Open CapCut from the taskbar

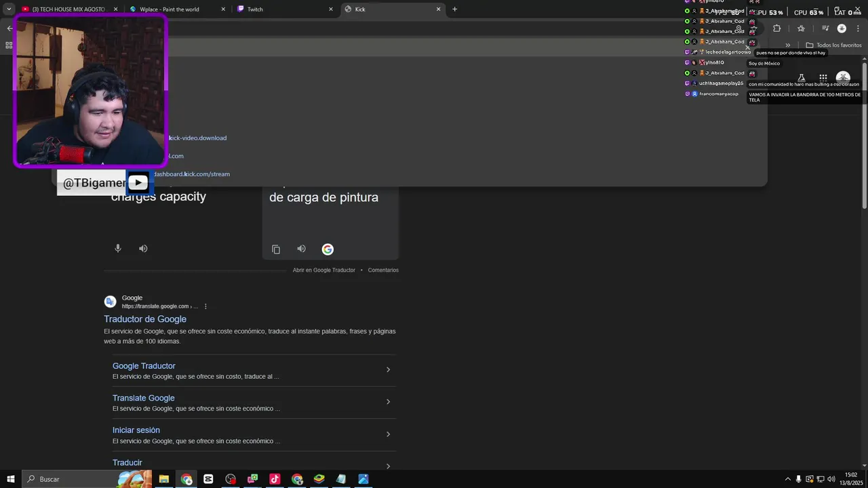pos(208,479)
